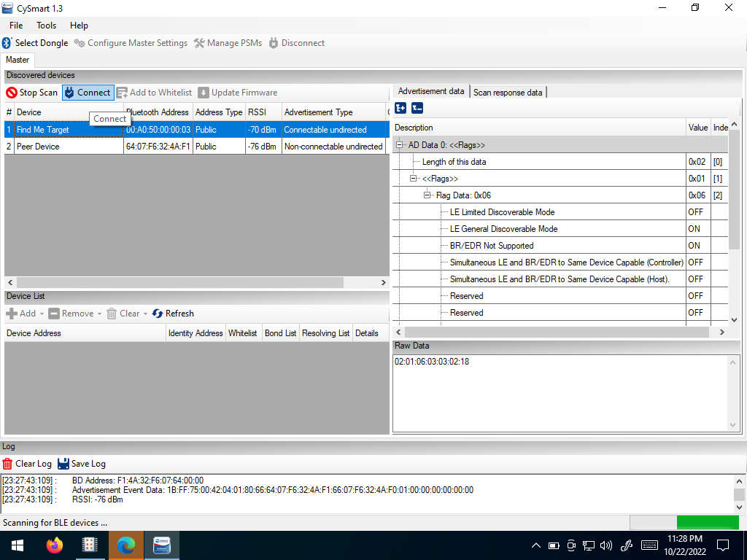This screenshot has width=747, height=560.
Task: Open the Tools menu
Action: (46, 26)
